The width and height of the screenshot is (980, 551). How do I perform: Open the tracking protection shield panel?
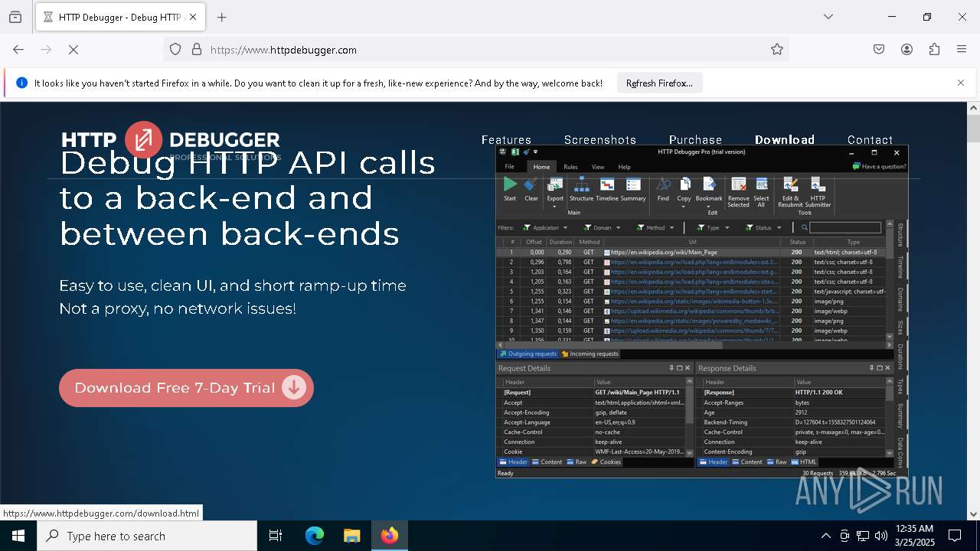point(175,50)
